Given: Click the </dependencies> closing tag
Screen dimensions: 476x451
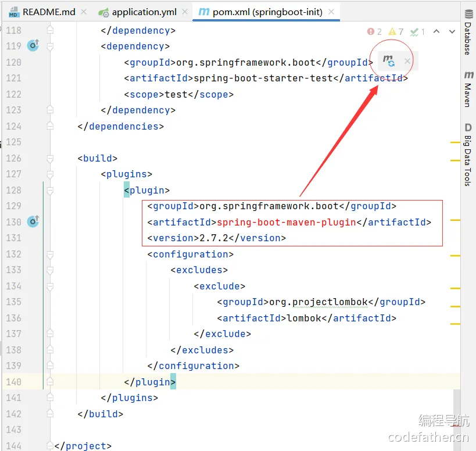Looking at the screenshot, I should (x=120, y=126).
